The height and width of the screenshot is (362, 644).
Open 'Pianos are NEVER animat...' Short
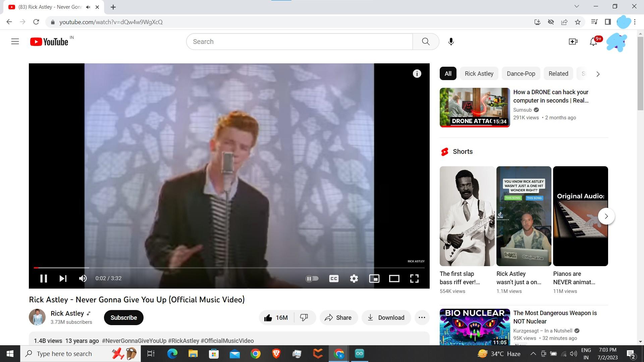580,216
